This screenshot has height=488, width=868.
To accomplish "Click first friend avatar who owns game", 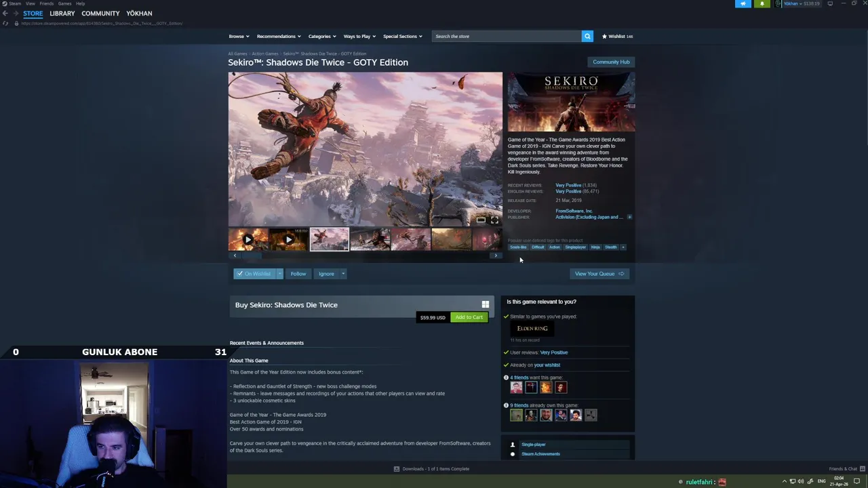I will pos(517,415).
